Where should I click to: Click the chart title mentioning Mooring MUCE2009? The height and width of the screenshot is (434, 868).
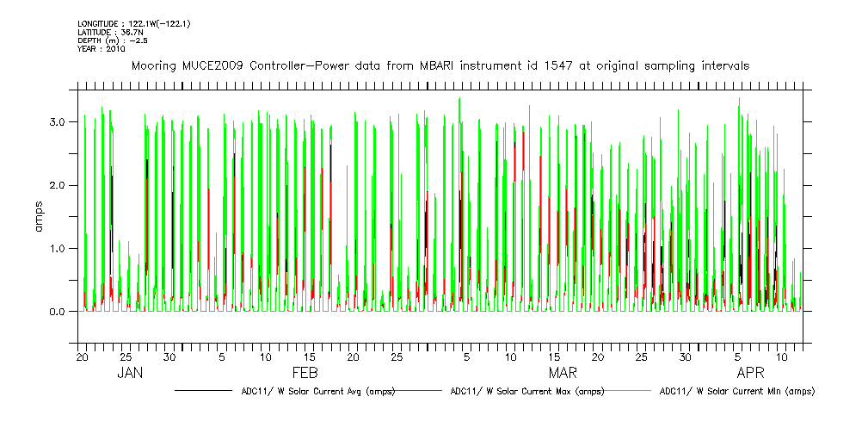pyautogui.click(x=440, y=65)
